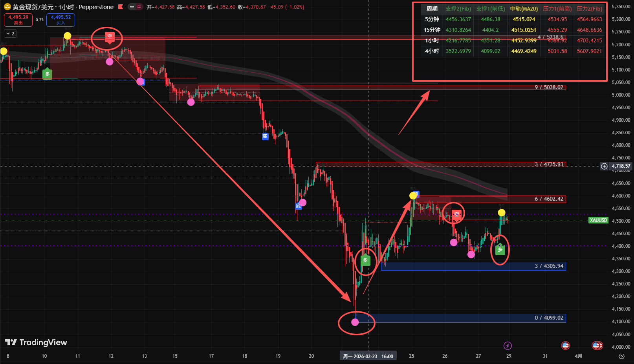Viewport: 634px width, 364px height.
Task: Toggle the dash indicator pill in header
Action: (132, 7)
